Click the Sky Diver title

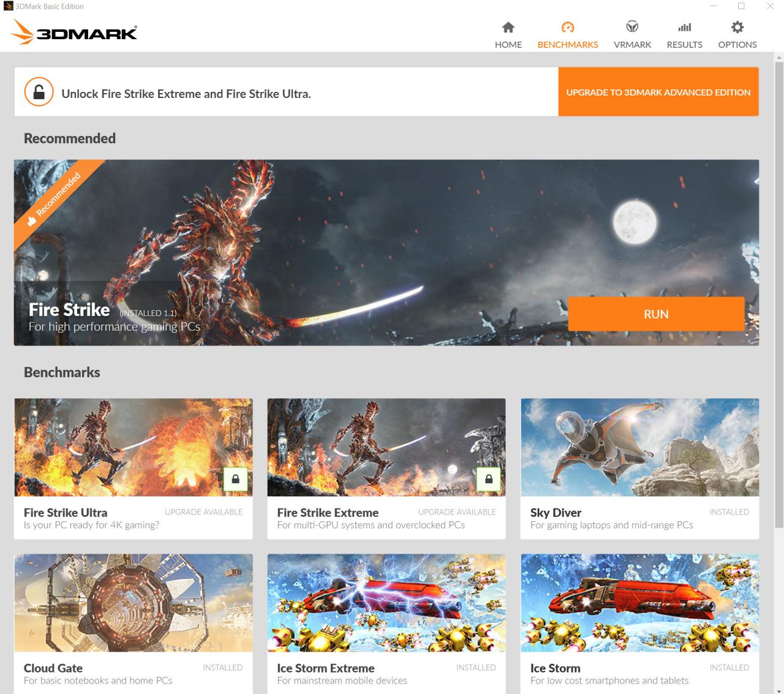[x=556, y=513]
